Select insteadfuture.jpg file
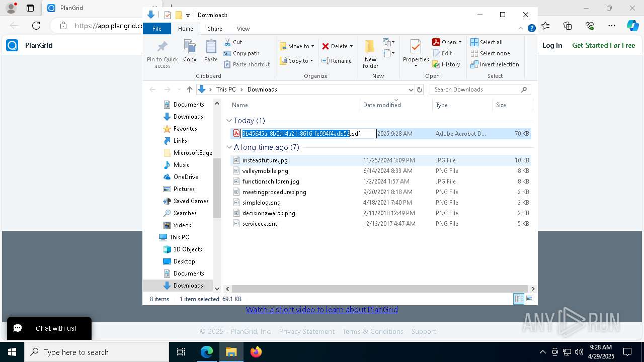Screen dimensions: 644x362 tap(265, 160)
